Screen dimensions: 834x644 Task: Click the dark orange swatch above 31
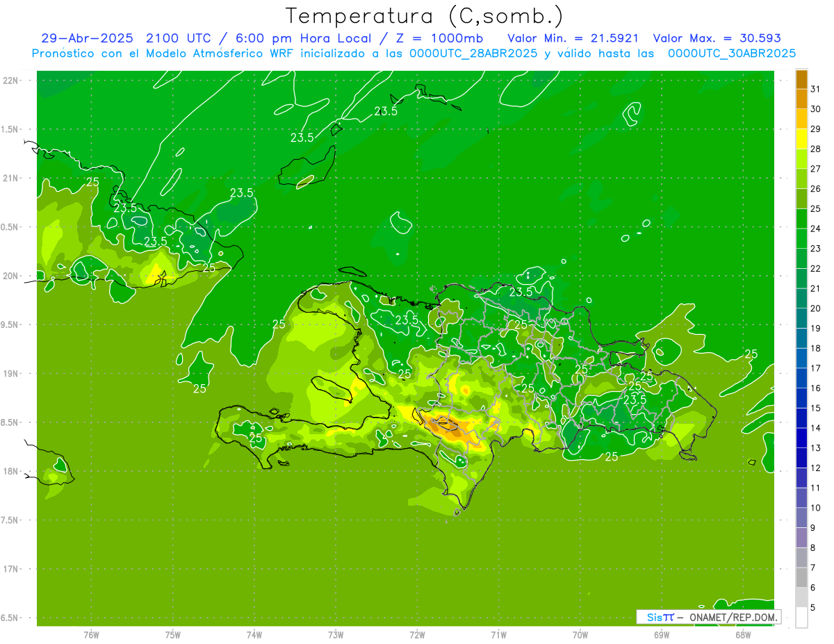[802, 79]
